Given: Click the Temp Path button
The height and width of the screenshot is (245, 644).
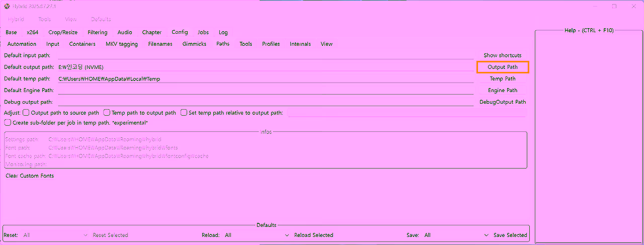Looking at the screenshot, I should (503, 78).
